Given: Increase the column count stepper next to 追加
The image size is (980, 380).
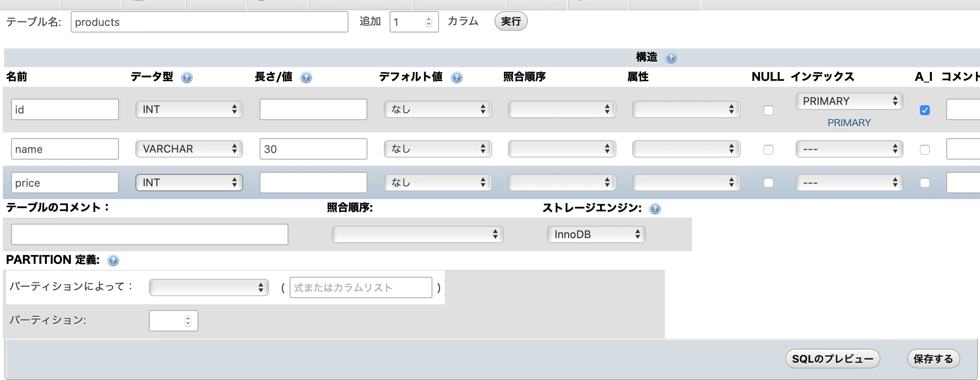Looking at the screenshot, I should tap(429, 18).
